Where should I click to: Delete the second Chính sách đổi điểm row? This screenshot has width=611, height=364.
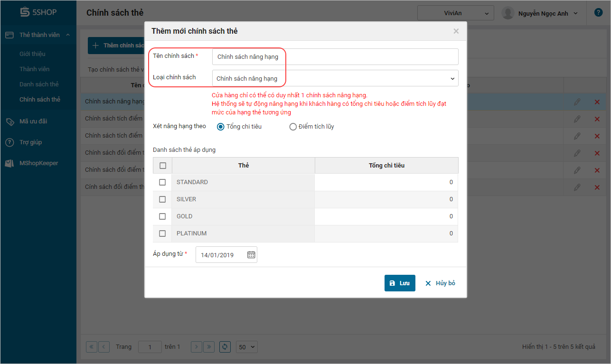[x=597, y=170]
